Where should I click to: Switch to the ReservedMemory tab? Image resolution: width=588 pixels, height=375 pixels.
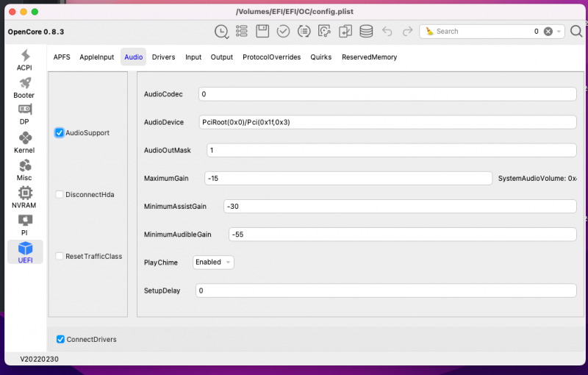[370, 57]
